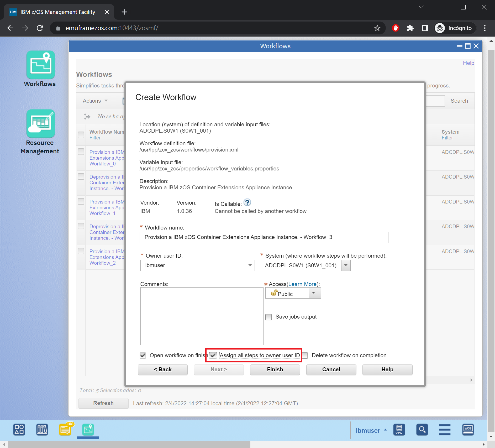
Task: Click the page vertical scrollbar down arrow
Action: [x=491, y=436]
